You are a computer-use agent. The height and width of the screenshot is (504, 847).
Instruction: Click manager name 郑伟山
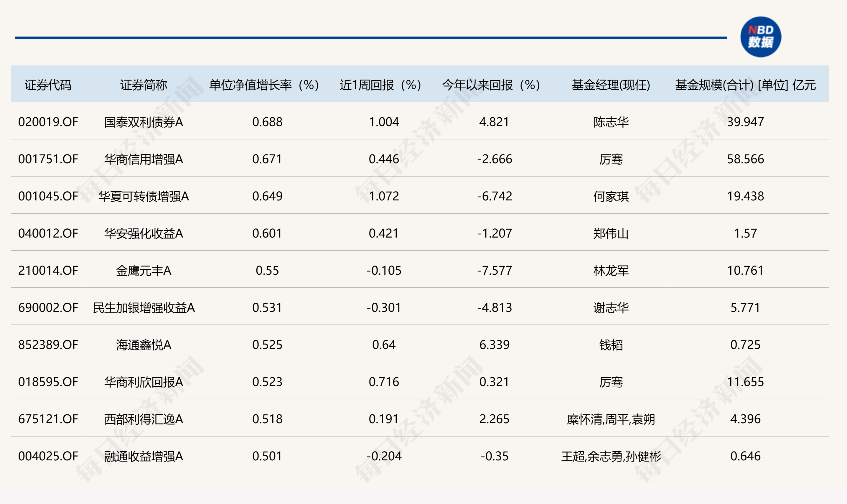point(611,233)
